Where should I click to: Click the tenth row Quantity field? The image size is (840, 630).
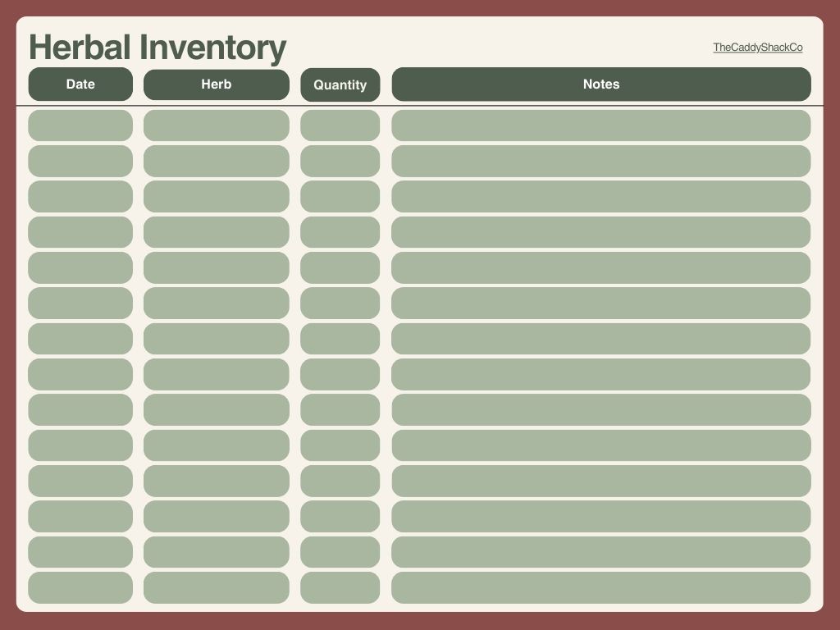click(x=340, y=445)
